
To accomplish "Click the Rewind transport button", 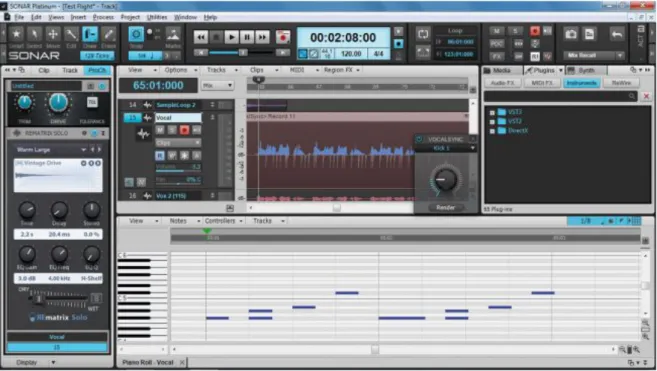I will [x=201, y=37].
